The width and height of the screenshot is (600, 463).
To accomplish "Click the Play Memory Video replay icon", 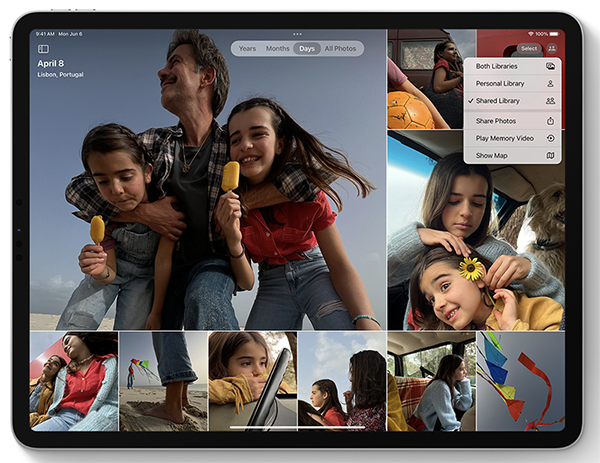I will [550, 138].
